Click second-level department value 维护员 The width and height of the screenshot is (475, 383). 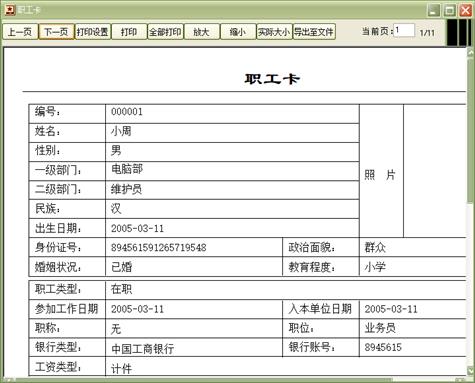point(126,189)
